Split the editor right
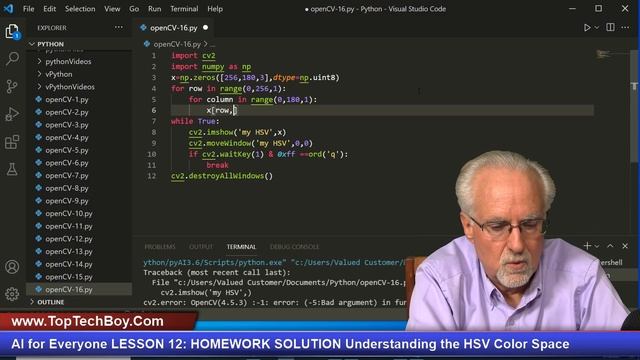640x360 pixels. click(610, 27)
